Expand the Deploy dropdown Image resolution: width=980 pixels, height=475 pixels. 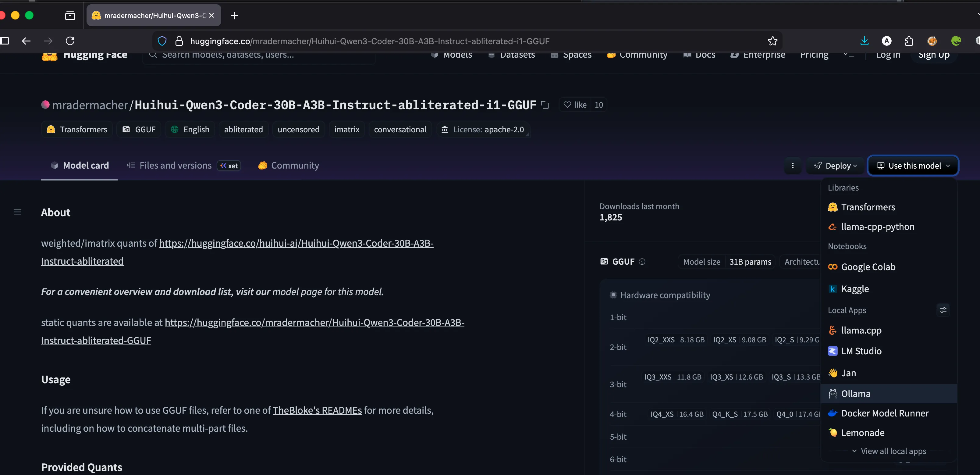pyautogui.click(x=835, y=166)
